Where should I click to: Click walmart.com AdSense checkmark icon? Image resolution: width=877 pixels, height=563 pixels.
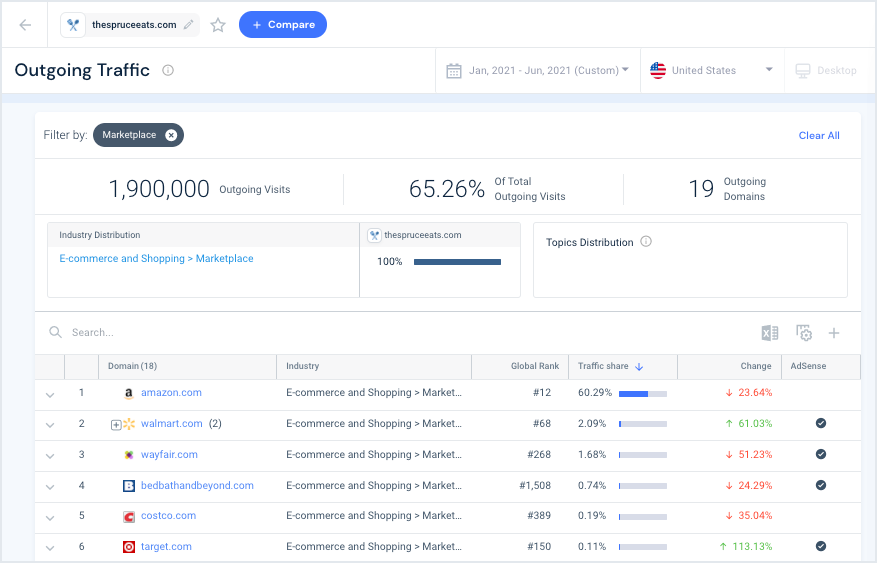tap(821, 423)
